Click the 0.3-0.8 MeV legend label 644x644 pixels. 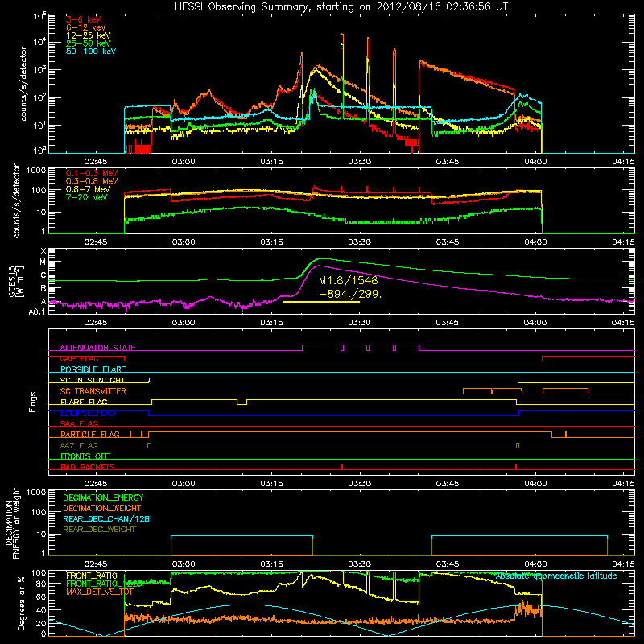92,181
